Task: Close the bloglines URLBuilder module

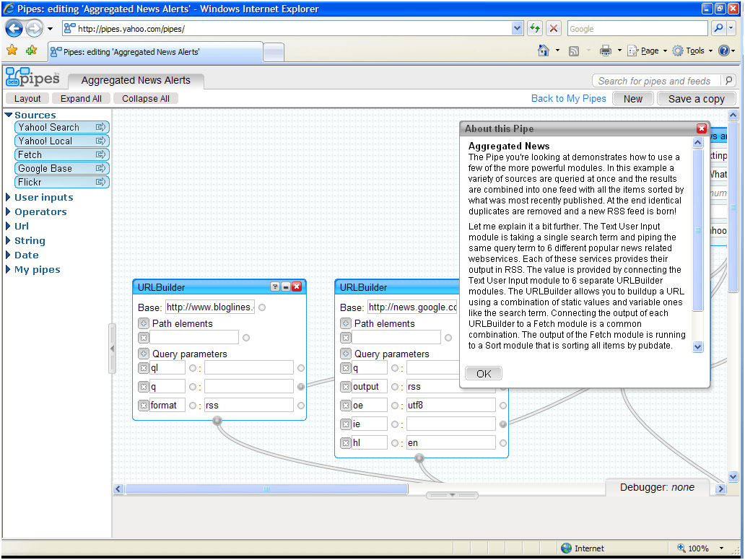Action: click(297, 287)
